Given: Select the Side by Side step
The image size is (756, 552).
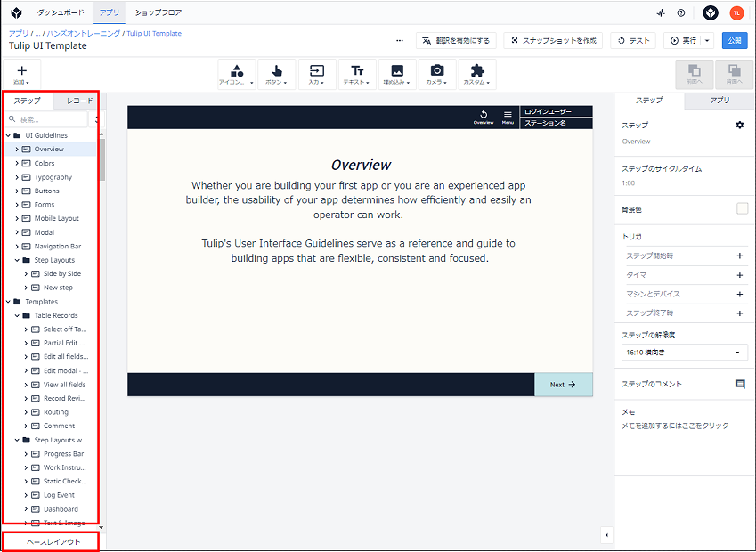Looking at the screenshot, I should (61, 273).
